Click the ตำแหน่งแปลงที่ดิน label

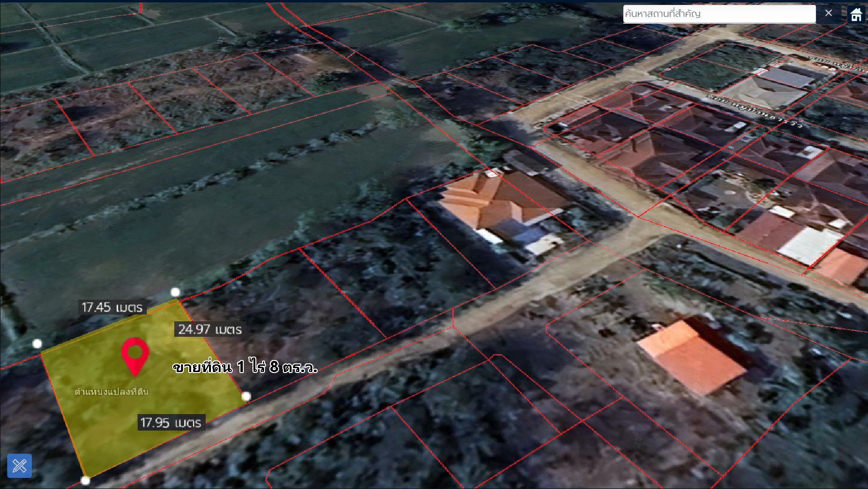(x=112, y=391)
